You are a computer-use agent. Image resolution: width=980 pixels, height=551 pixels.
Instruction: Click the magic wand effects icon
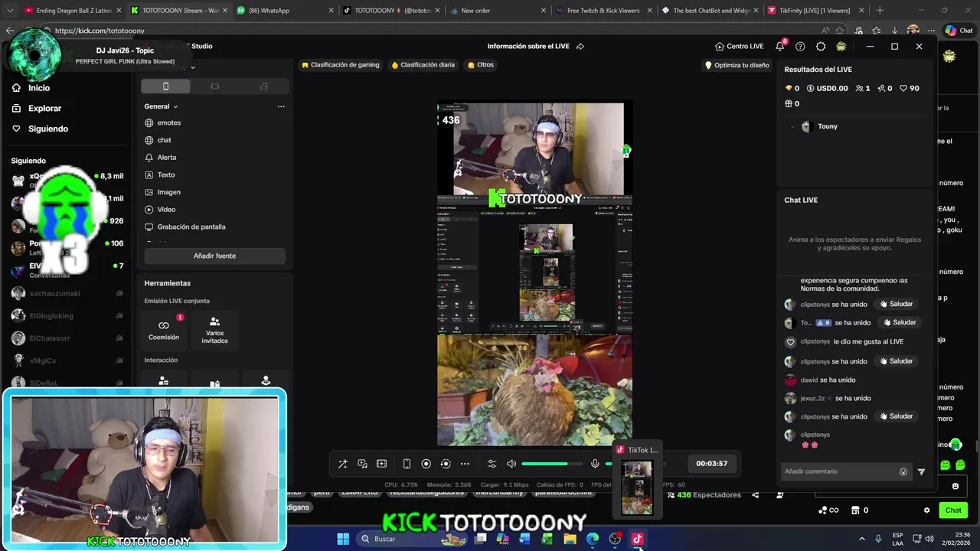[x=343, y=464]
